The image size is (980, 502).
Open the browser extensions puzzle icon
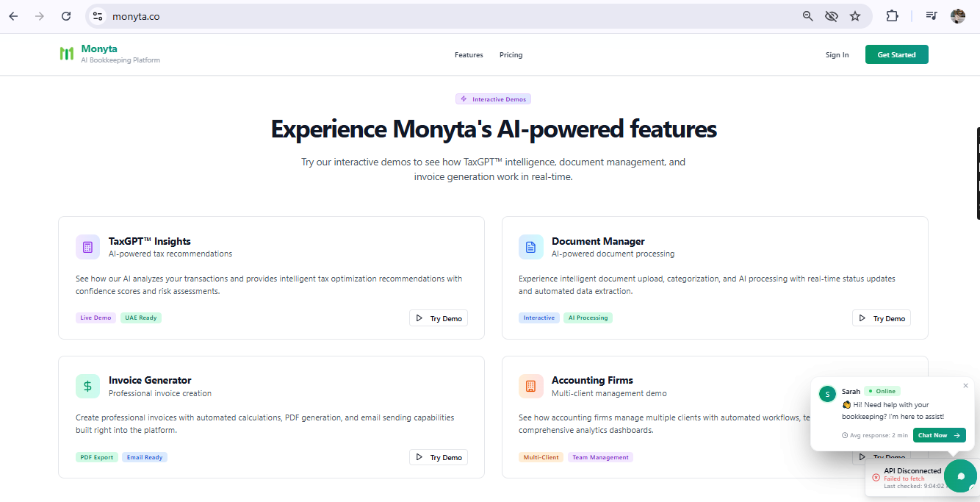click(892, 16)
